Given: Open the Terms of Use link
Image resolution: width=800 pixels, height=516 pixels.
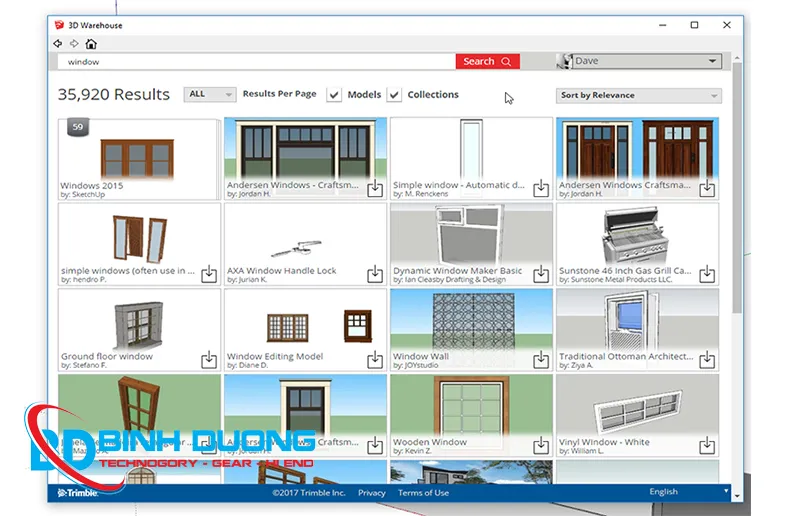Looking at the screenshot, I should point(423,493).
